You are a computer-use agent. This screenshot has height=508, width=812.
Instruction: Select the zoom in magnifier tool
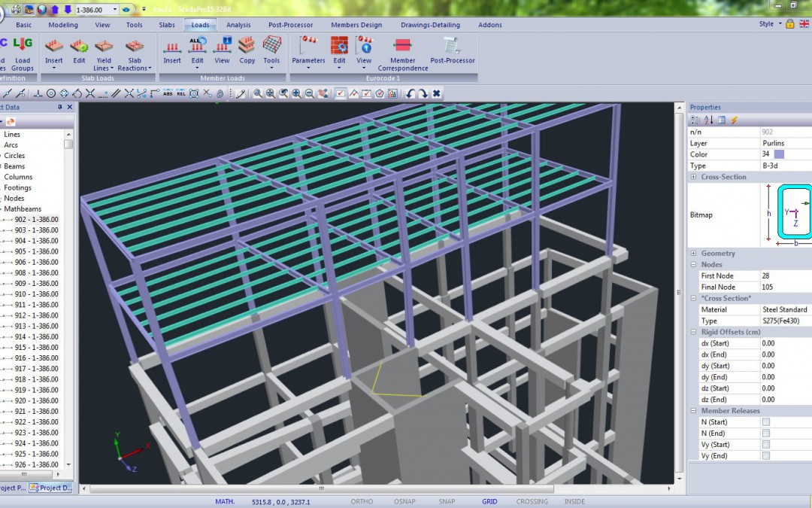(x=296, y=93)
